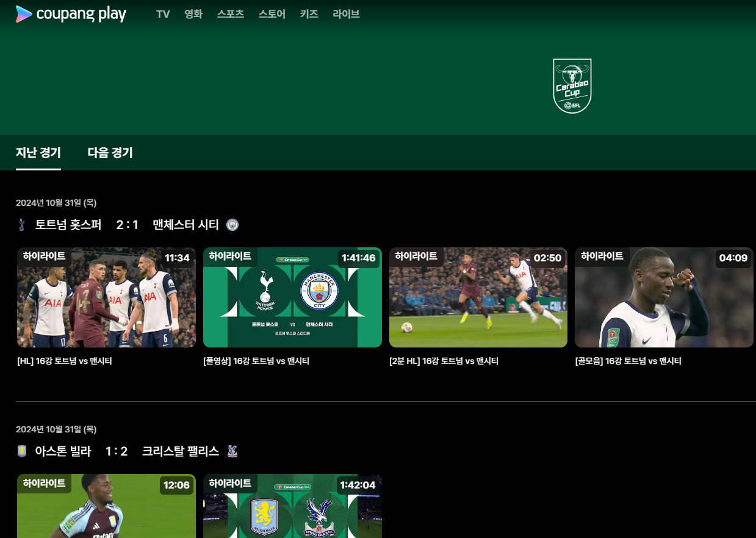Play the 02:50 two-minute highlight thumbnail

[x=478, y=297]
